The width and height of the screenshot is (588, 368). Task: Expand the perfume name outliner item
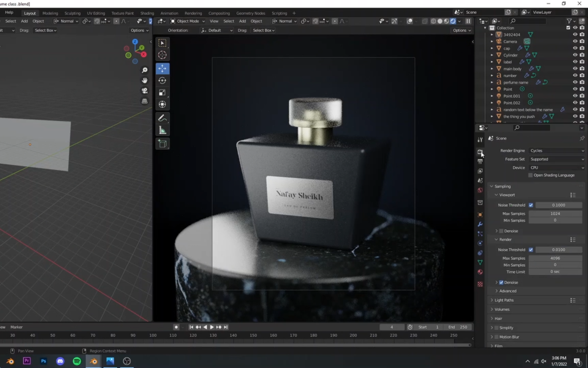click(x=492, y=82)
